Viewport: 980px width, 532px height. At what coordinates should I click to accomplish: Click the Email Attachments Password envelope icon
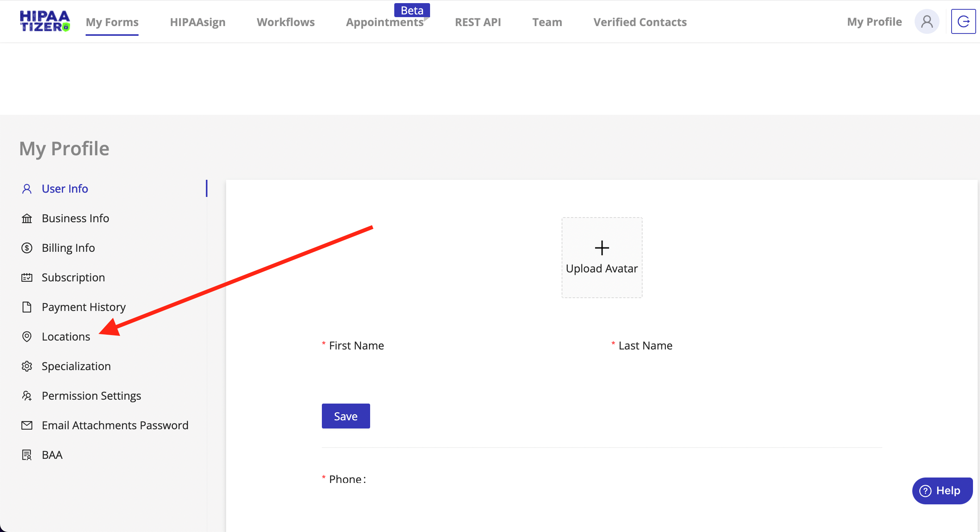click(27, 425)
